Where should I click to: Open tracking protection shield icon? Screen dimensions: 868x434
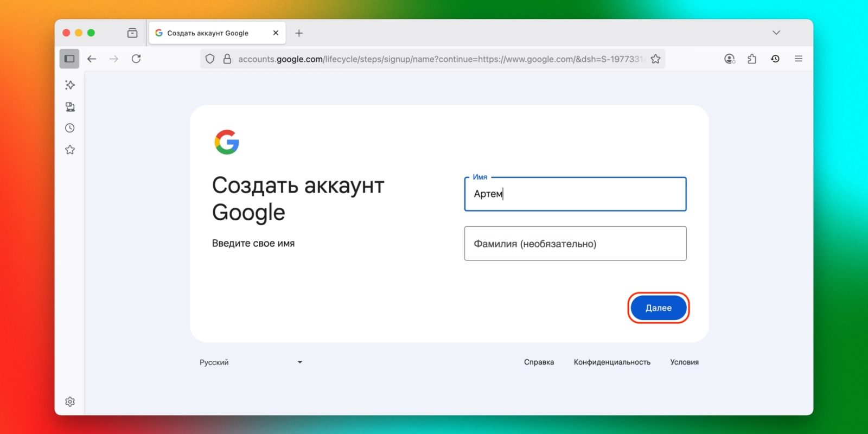pyautogui.click(x=210, y=59)
